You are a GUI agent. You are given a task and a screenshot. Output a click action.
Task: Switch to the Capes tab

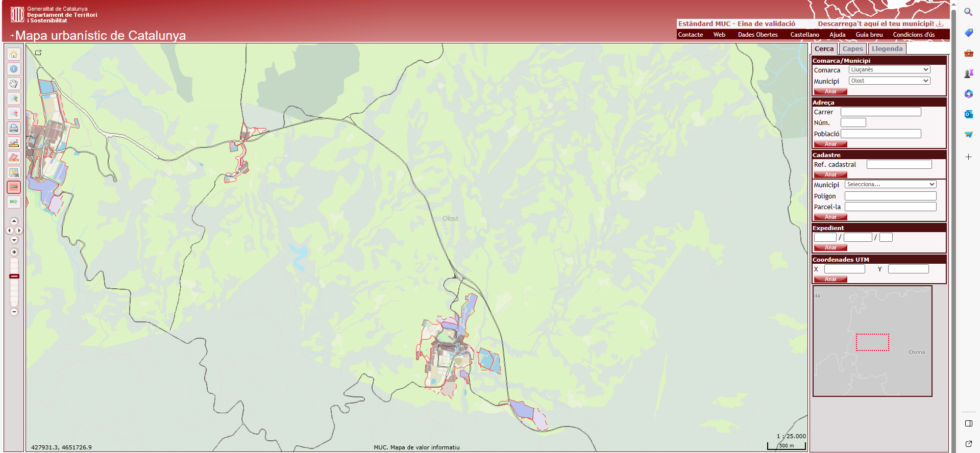852,49
